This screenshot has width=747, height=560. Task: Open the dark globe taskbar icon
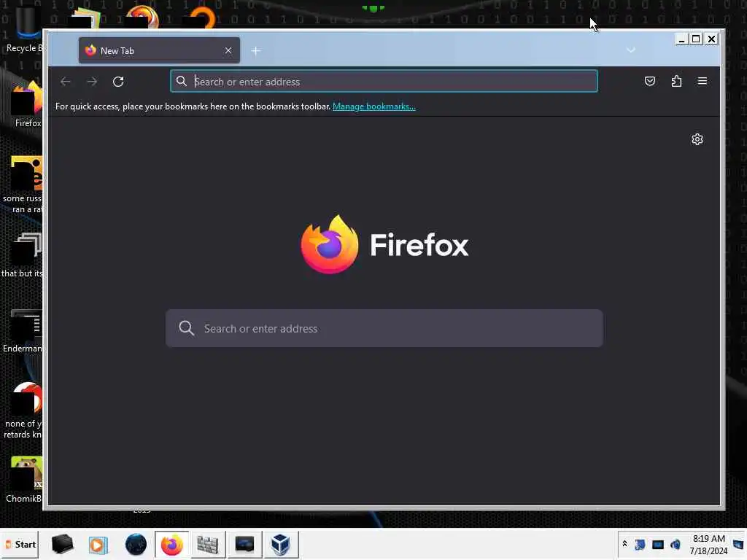tap(136, 544)
